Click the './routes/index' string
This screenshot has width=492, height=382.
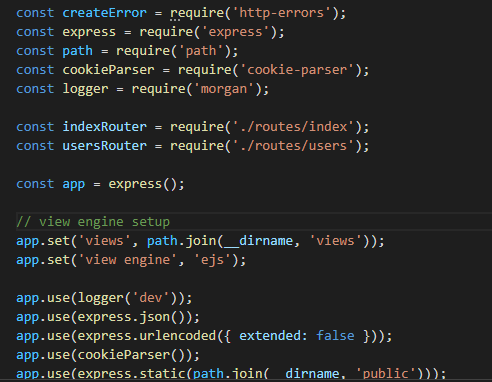[x=293, y=127]
